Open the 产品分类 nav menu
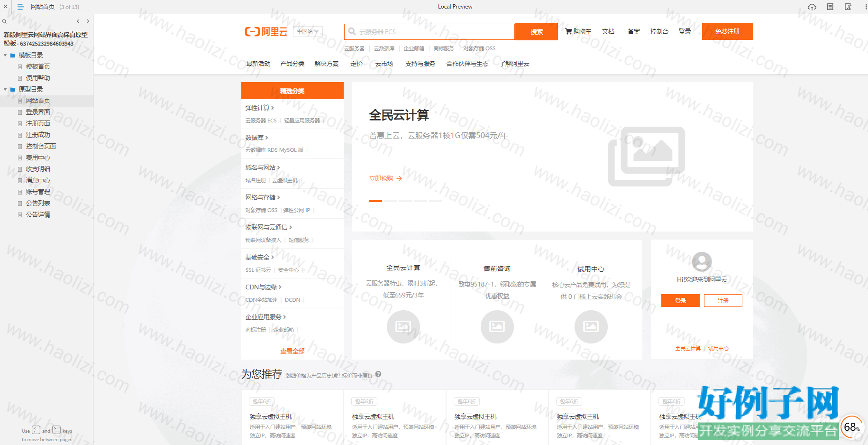 tap(292, 64)
